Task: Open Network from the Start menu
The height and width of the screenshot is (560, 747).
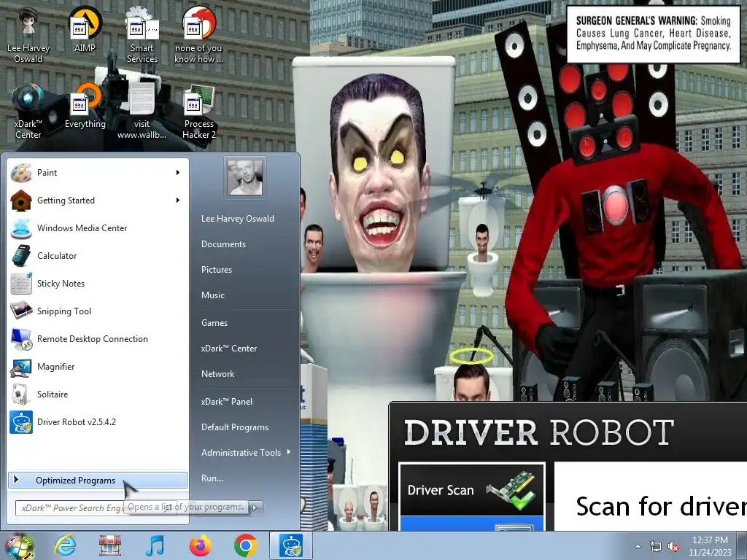Action: click(217, 374)
